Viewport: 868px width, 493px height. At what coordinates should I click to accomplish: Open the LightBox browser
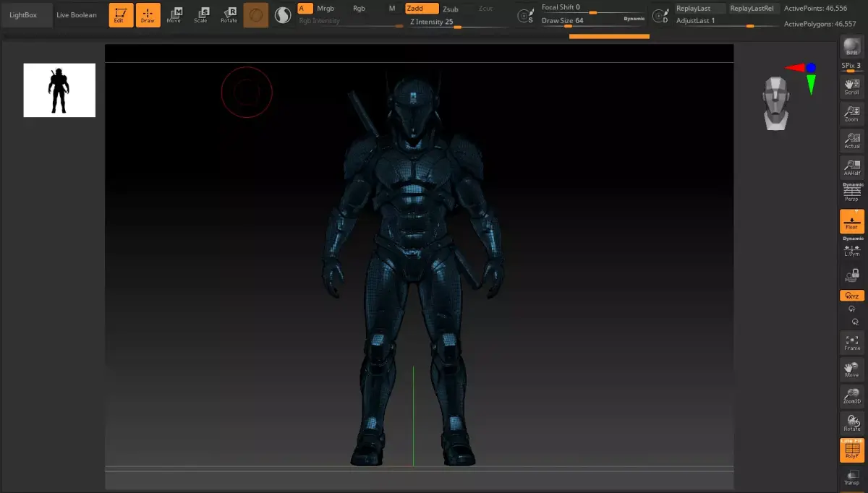(x=22, y=15)
